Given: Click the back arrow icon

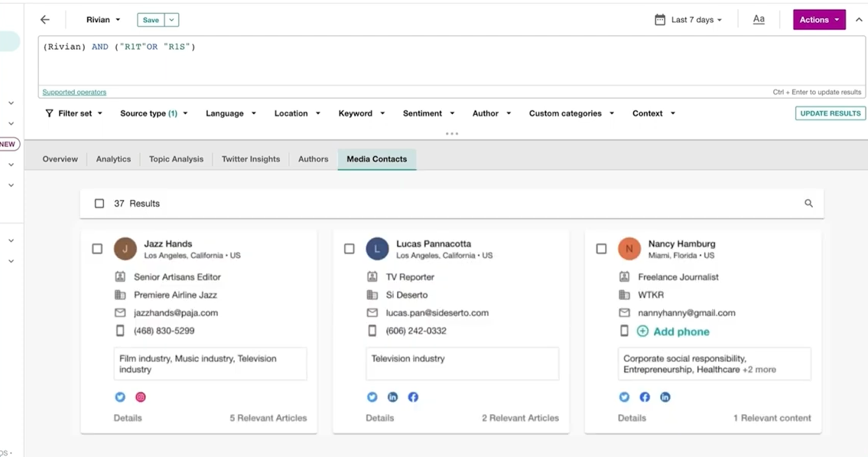Looking at the screenshot, I should tap(45, 20).
